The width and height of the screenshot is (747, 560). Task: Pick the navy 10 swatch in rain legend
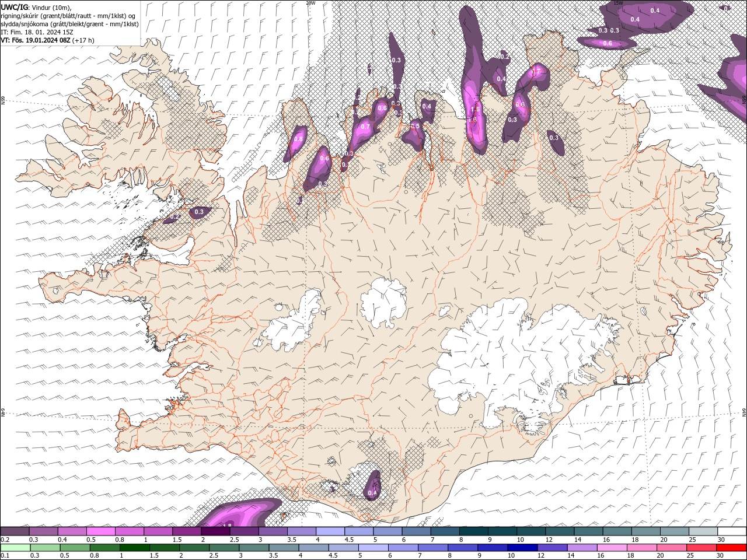pyautogui.click(x=521, y=548)
